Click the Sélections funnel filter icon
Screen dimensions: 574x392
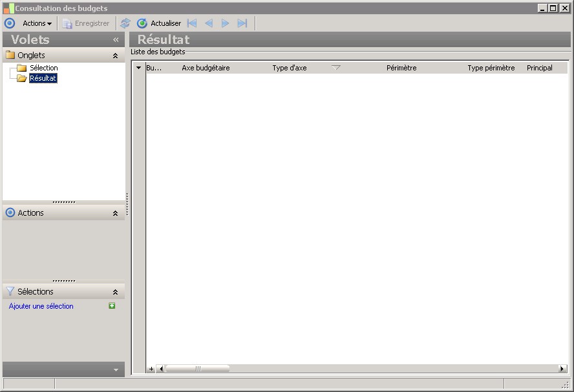click(x=10, y=291)
